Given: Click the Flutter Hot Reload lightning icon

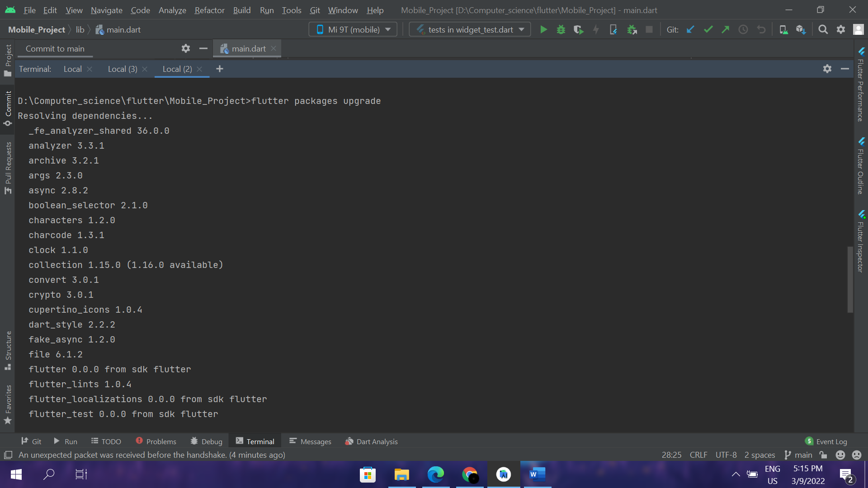Looking at the screenshot, I should (596, 30).
